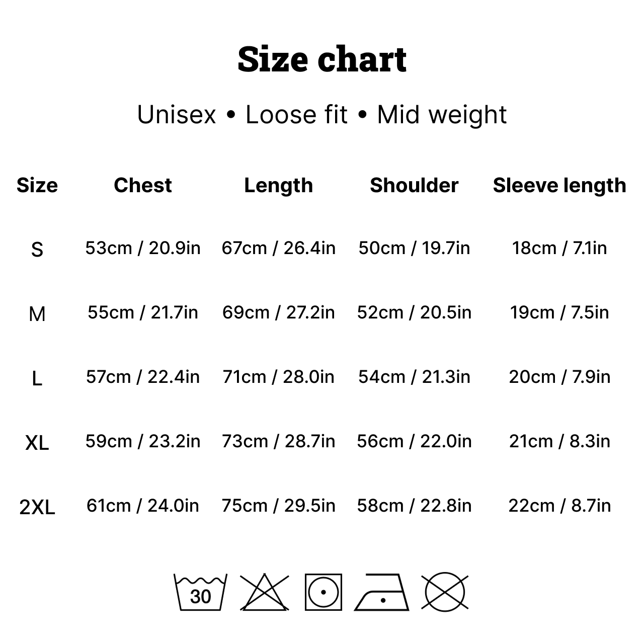Select the Chest column header
644x644 pixels.
tap(143, 185)
